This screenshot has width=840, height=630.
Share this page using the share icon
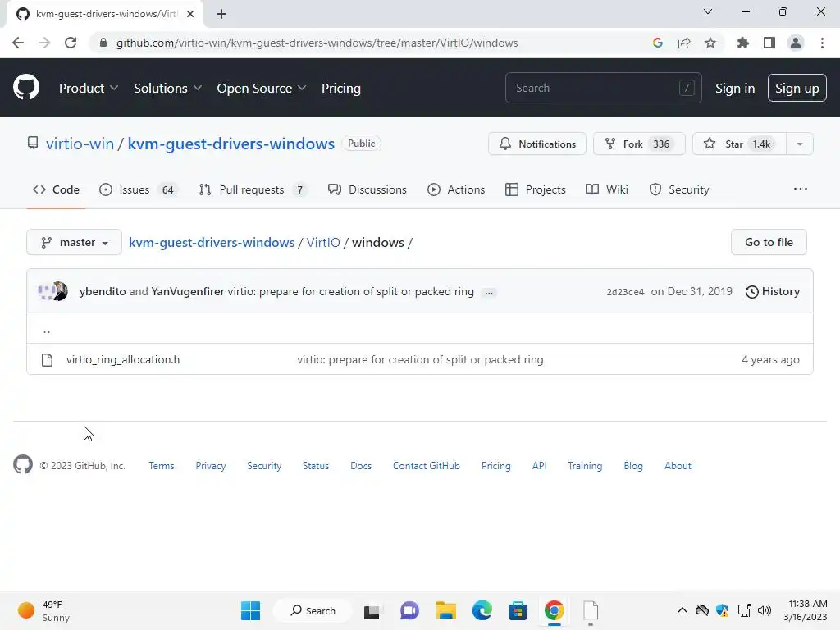tap(683, 43)
